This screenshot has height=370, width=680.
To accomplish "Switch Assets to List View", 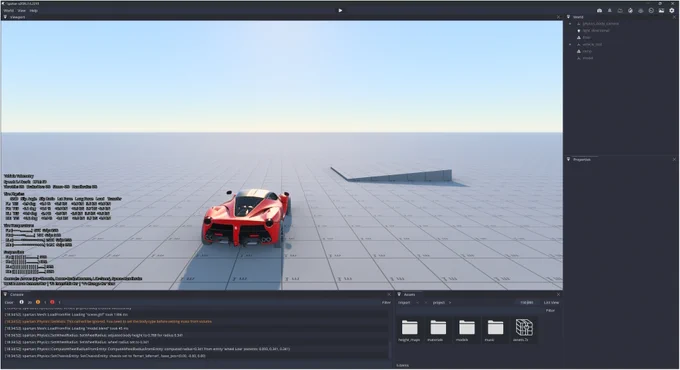I will [x=551, y=302].
